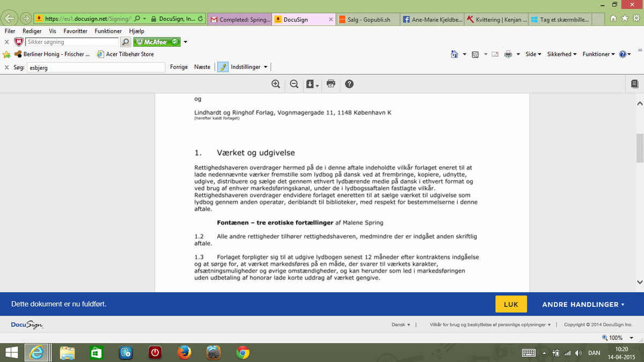Open the Funktioner command bar dropdown
This screenshot has height=362, width=644.
point(599,54)
